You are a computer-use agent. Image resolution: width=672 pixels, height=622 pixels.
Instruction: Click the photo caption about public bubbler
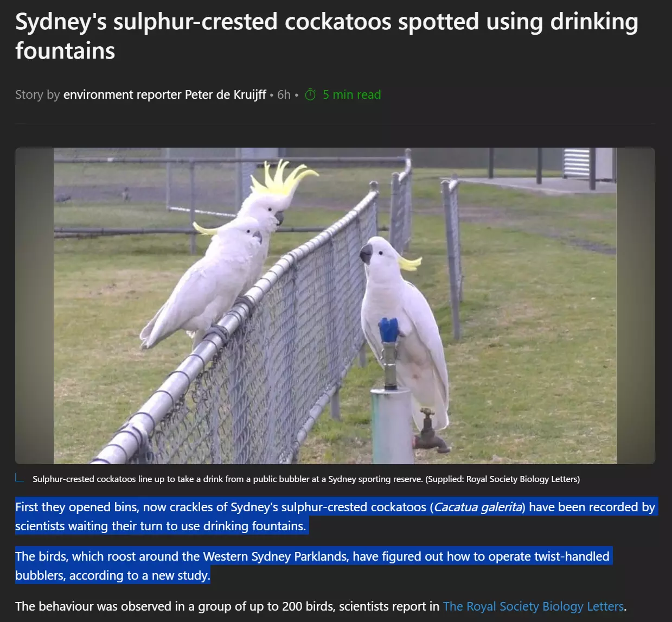pos(306,479)
